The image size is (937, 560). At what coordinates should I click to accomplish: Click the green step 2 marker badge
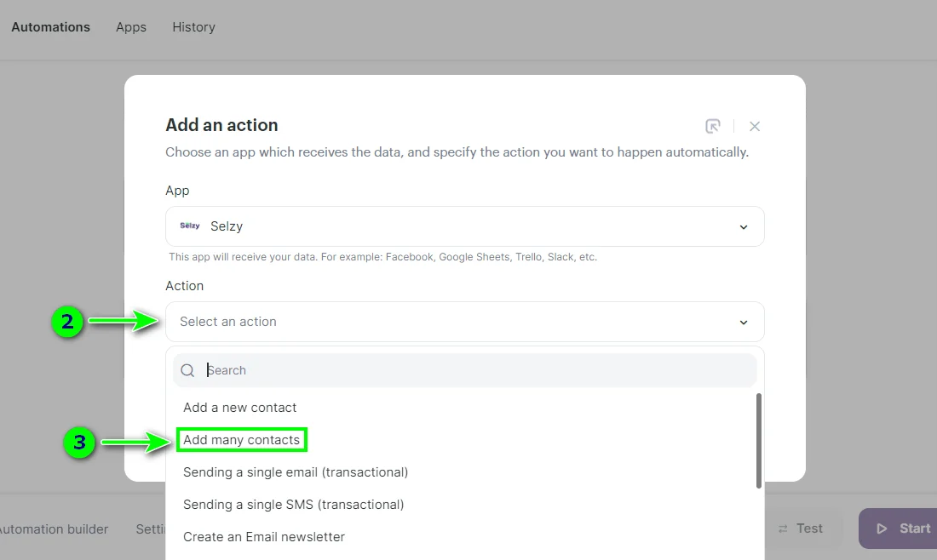point(68,323)
